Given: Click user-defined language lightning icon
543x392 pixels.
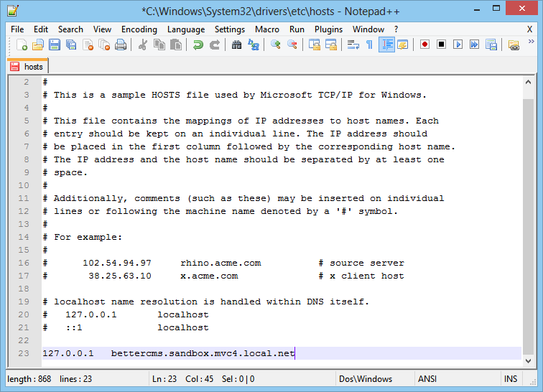Looking at the screenshot, I should tap(403, 45).
